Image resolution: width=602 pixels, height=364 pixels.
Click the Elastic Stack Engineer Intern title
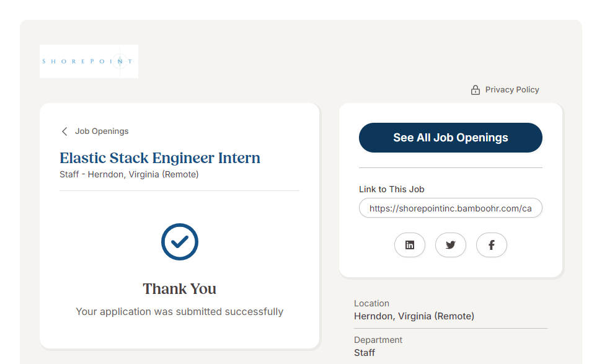click(x=160, y=158)
